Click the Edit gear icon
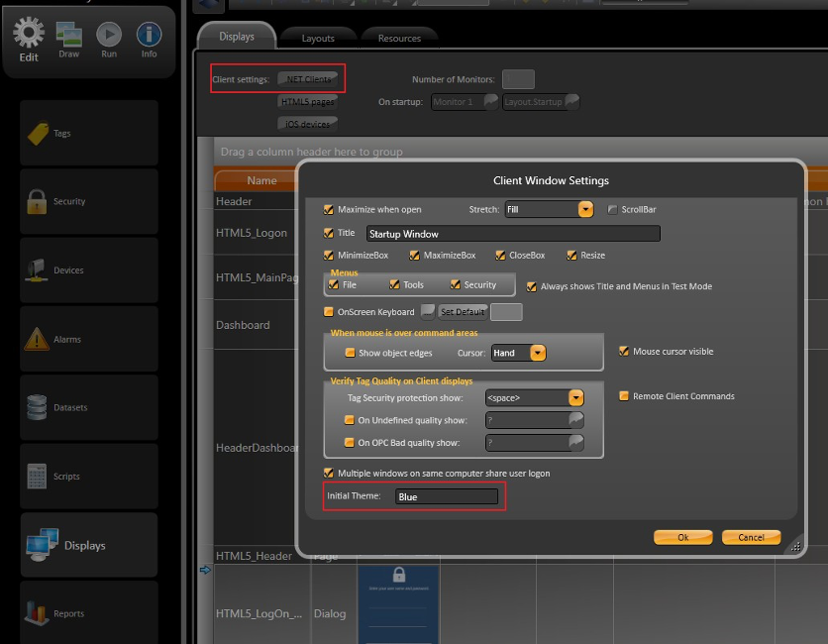The height and width of the screenshot is (644, 828). click(x=29, y=36)
